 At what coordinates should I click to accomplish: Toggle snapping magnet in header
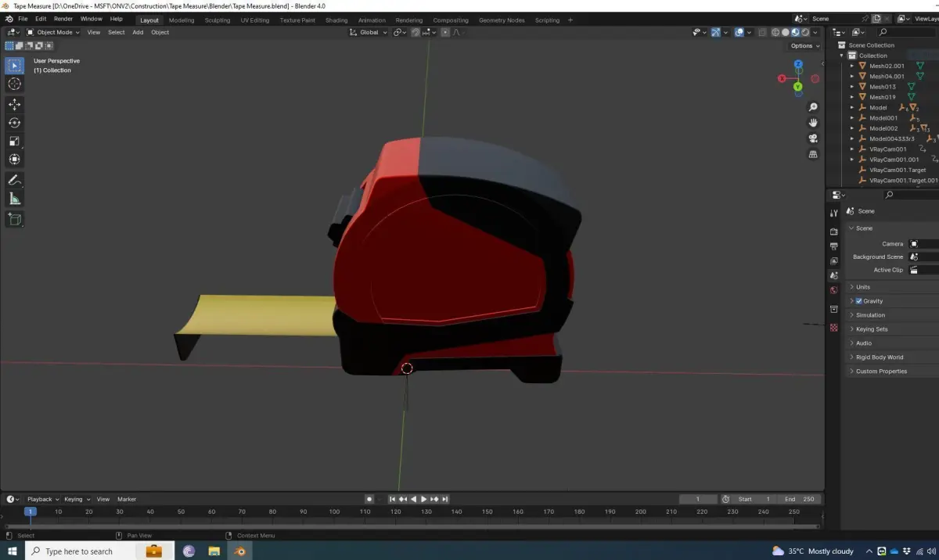tap(417, 32)
